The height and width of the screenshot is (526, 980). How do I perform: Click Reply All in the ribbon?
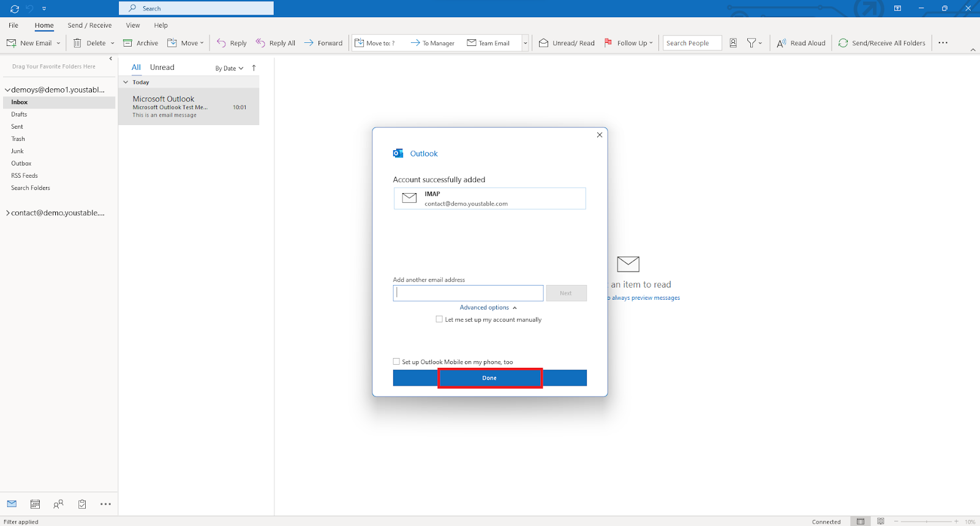[x=276, y=43]
